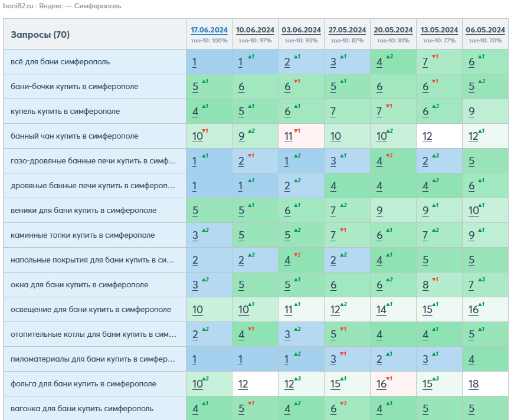Open the 20.05.2024 date header link
The width and height of the screenshot is (511, 420).
pyautogui.click(x=393, y=30)
